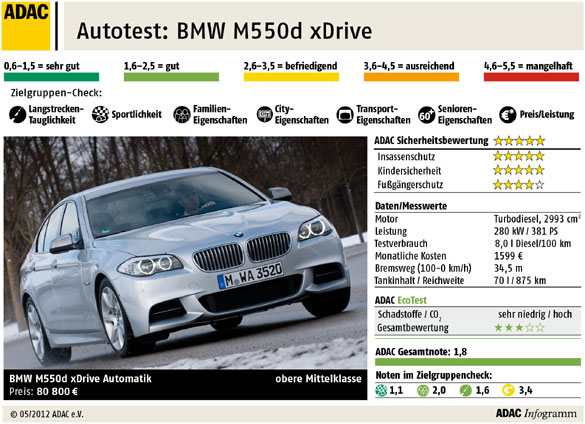Click the Motor value 'Turbodiesel, 2993 cm³'
Image resolution: width=585 pixels, height=424 pixels.
tap(537, 219)
